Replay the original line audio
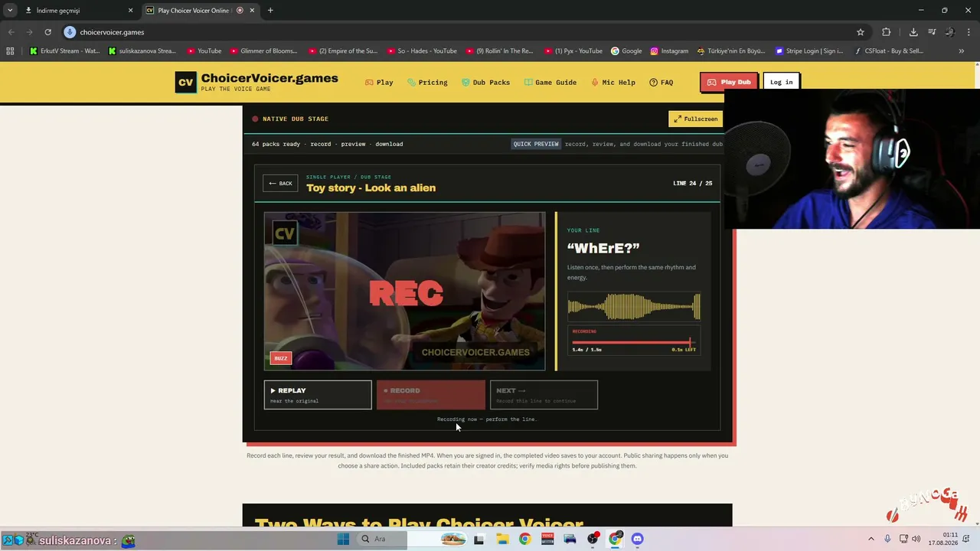 point(318,395)
